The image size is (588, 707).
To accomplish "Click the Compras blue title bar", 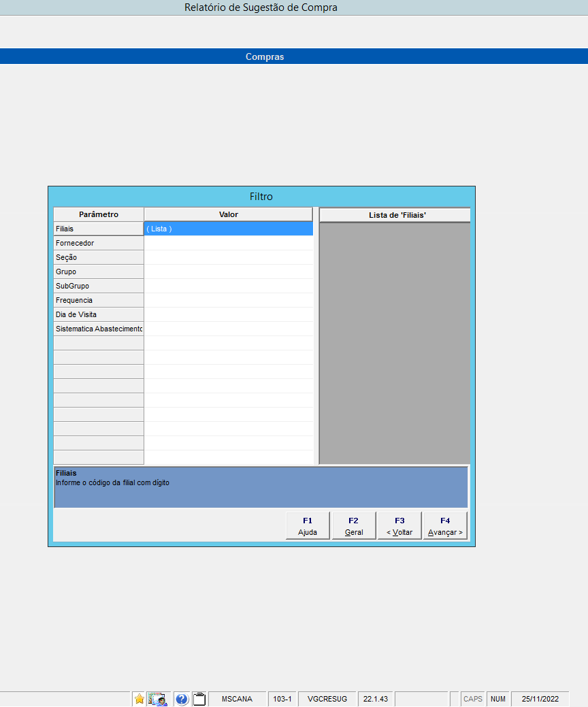I will [x=294, y=56].
